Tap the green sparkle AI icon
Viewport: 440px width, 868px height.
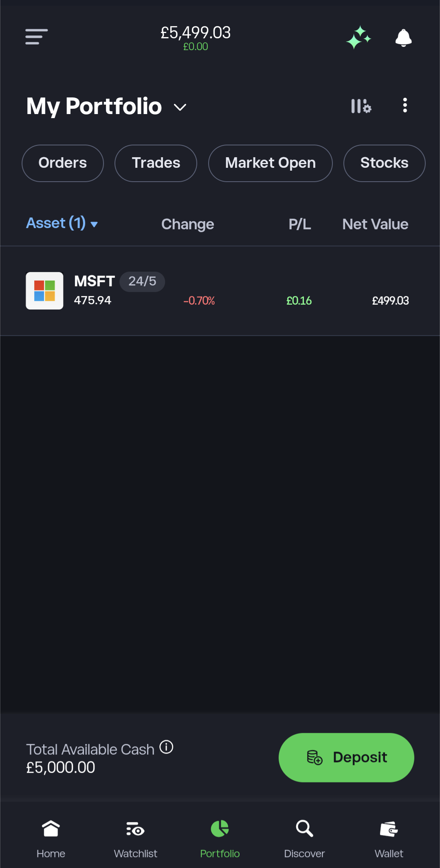point(359,37)
